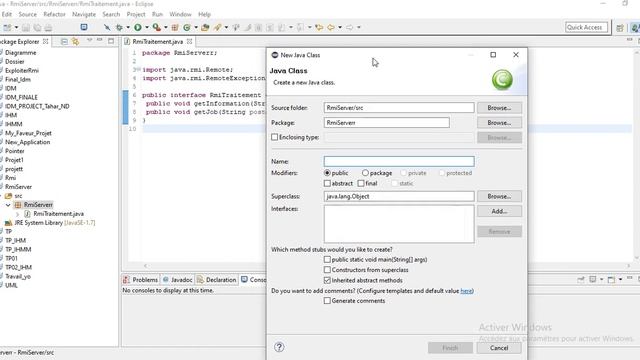Check the final modifier checkbox
The width and height of the screenshot is (640, 360).
coord(361,184)
